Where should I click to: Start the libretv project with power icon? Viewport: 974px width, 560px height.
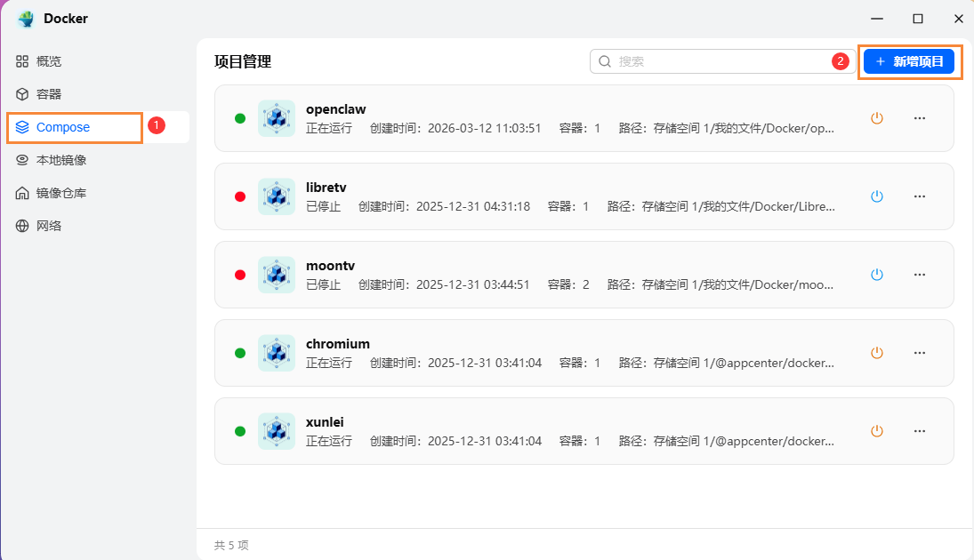(876, 196)
